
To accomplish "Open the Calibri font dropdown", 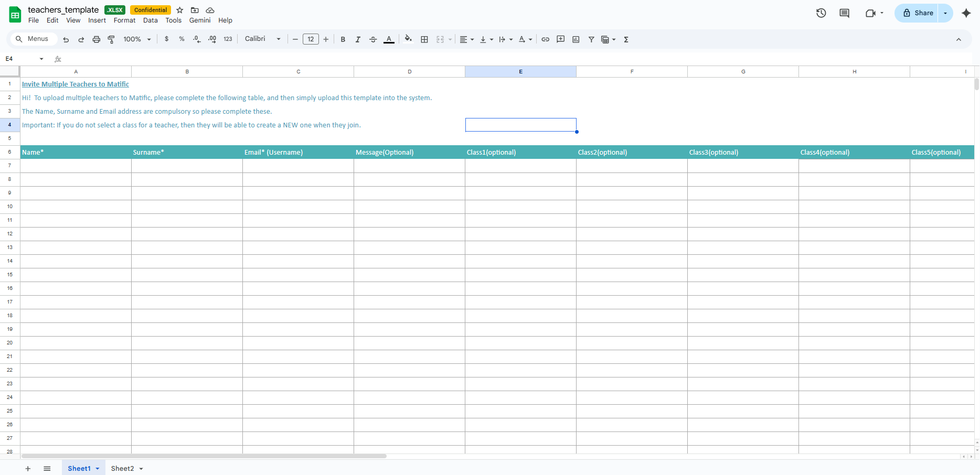I will tap(263, 39).
